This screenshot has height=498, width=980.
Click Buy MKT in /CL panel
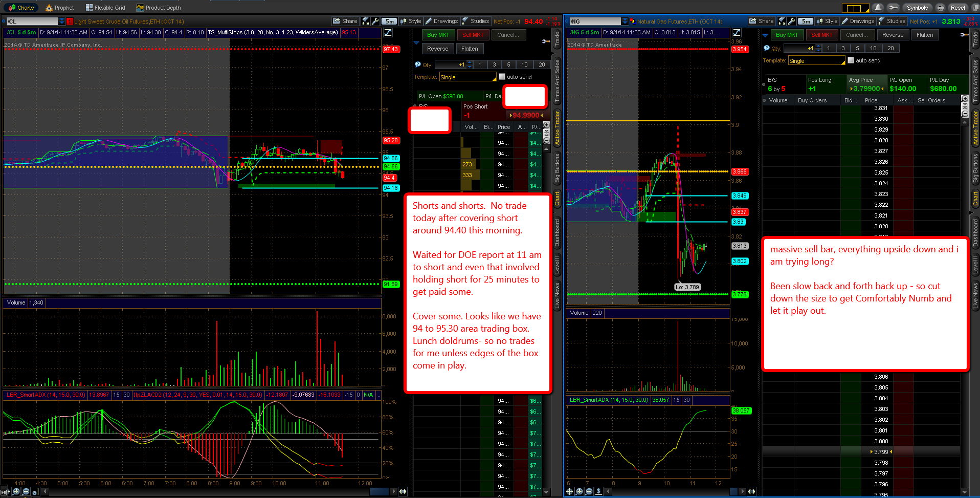438,35
